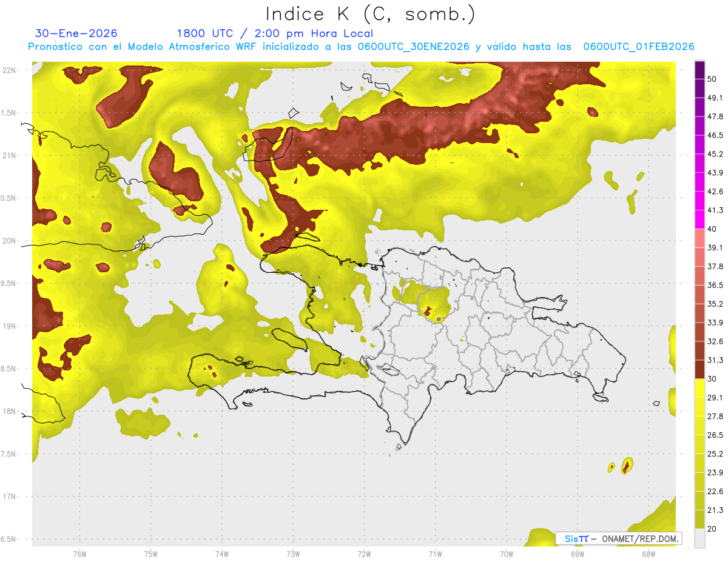This screenshot has height=562, width=728.
Task: Select the dark brown band between 30 and 31.3
Action: pos(699,369)
